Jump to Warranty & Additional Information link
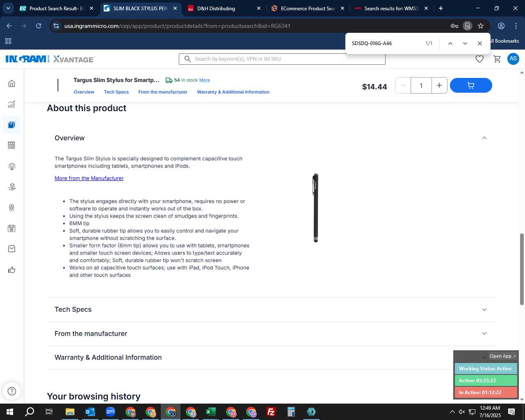525x420 pixels. (233, 92)
